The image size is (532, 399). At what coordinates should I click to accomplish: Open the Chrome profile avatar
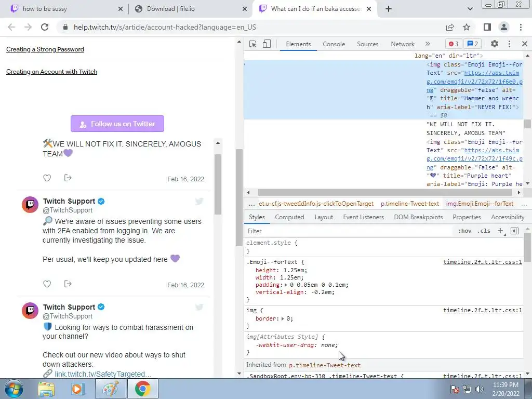click(x=504, y=27)
